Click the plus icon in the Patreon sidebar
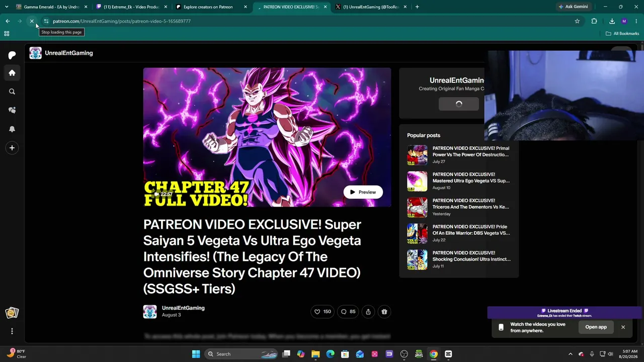This screenshot has height=362, width=644. coord(12,148)
